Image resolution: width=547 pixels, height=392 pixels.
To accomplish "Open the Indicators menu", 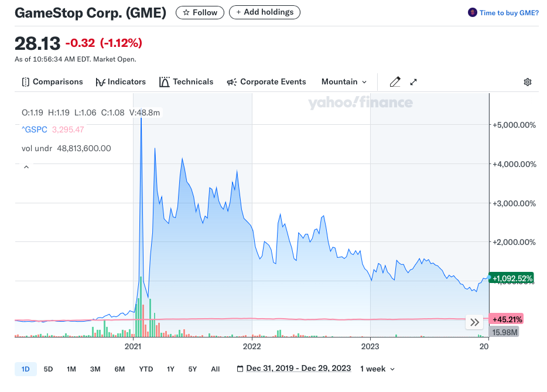I will click(121, 81).
